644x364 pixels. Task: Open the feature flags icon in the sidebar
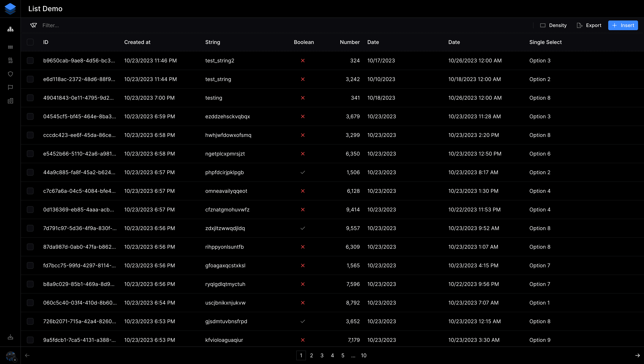pyautogui.click(x=10, y=87)
